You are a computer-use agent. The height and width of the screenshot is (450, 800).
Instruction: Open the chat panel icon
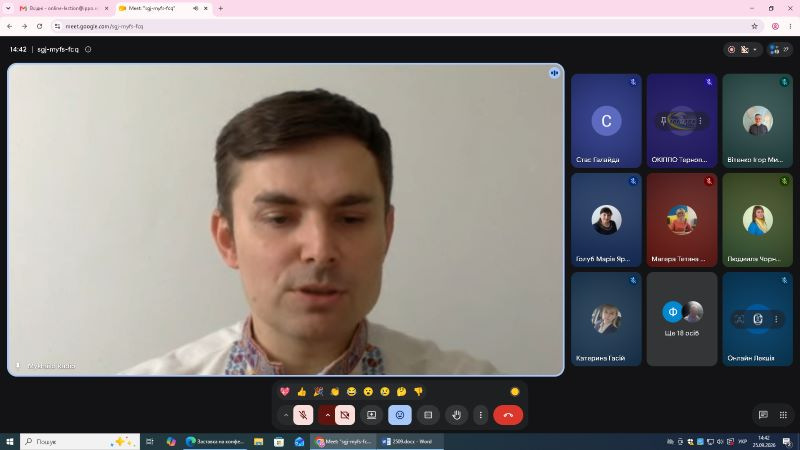763,415
